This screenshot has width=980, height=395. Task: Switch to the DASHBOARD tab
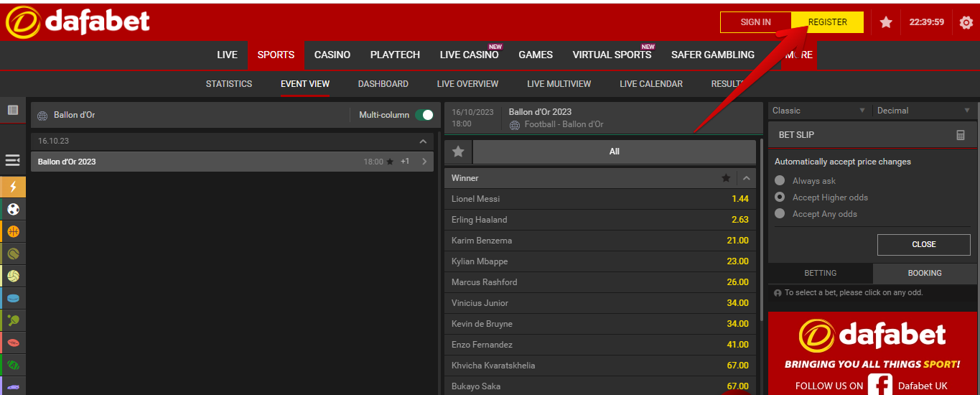click(x=383, y=84)
